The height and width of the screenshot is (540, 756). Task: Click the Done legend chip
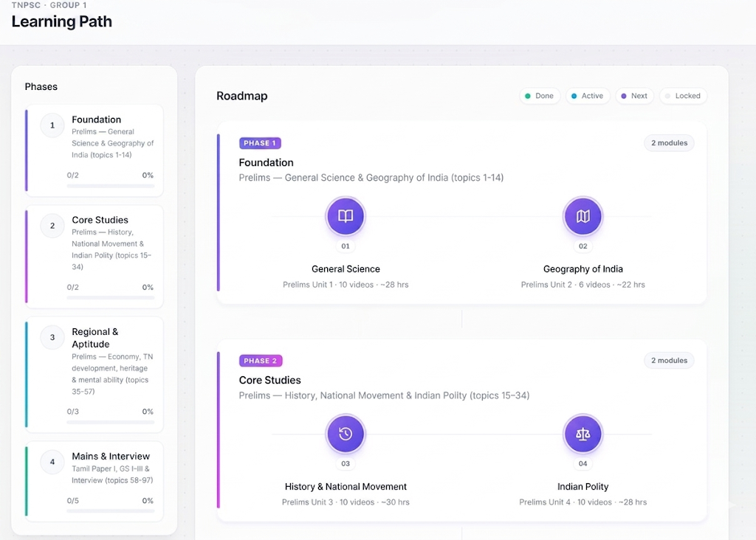tap(540, 96)
